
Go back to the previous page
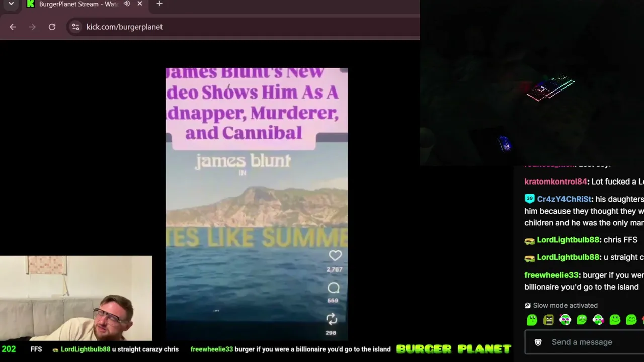(13, 27)
